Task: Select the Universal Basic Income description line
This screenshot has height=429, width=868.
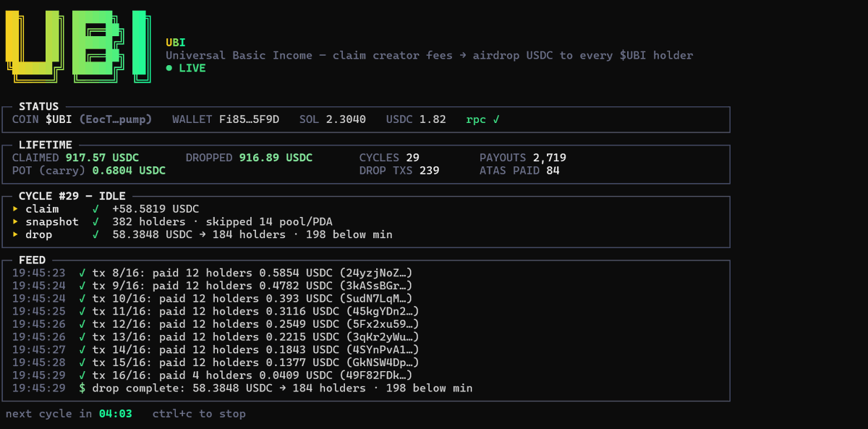Action: (429, 56)
